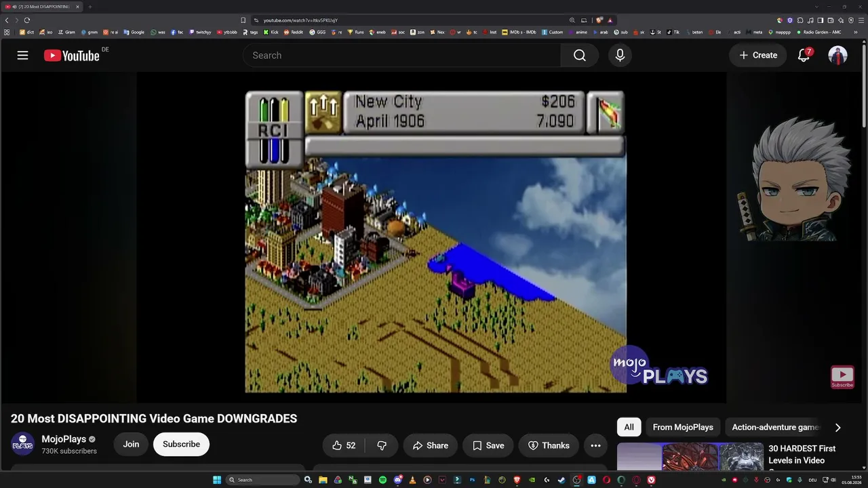Open the Radio Garden bookmark
This screenshot has height=488, width=868.
tap(819, 32)
